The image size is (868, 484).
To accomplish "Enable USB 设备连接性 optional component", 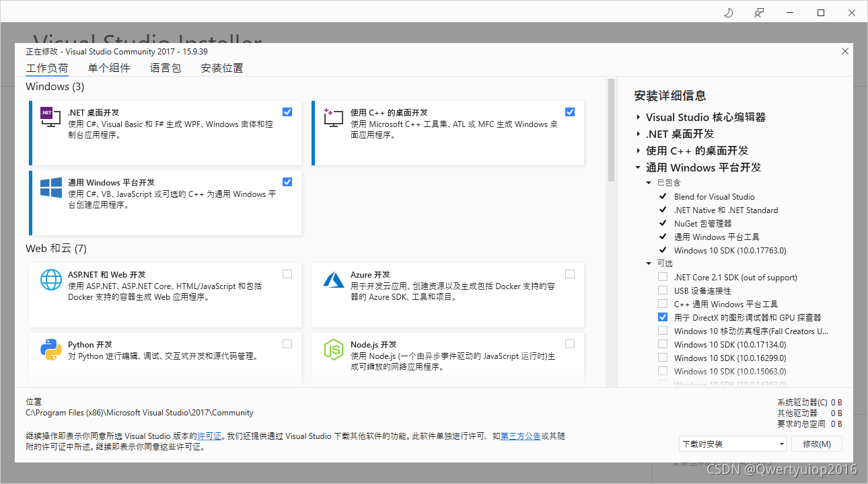I will coord(663,290).
